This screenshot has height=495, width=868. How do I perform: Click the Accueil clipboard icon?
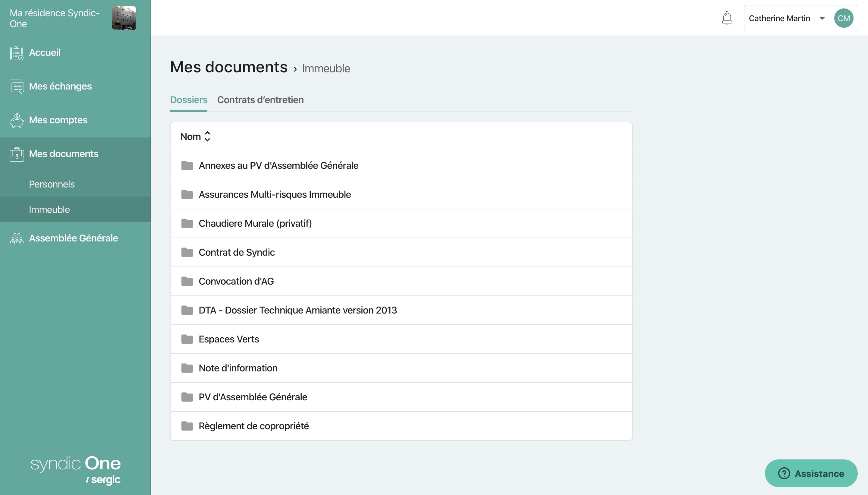click(16, 53)
